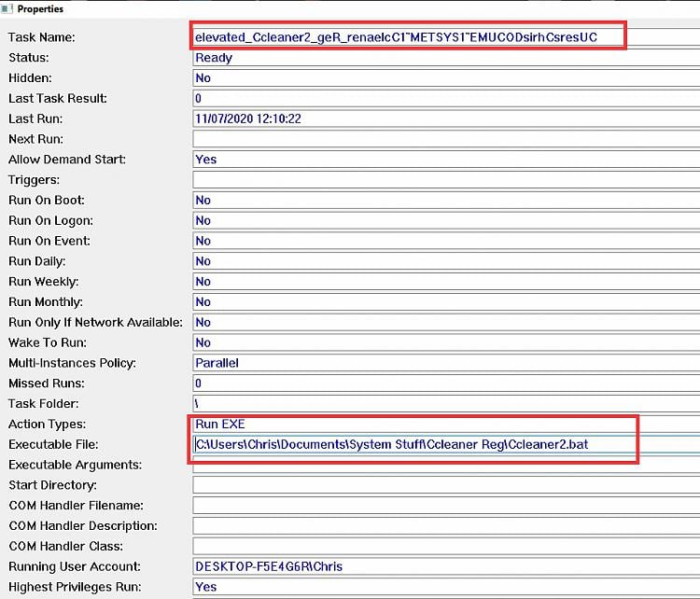Click the Wake To Run value field
The width and height of the screenshot is (700, 599).
coord(446,342)
